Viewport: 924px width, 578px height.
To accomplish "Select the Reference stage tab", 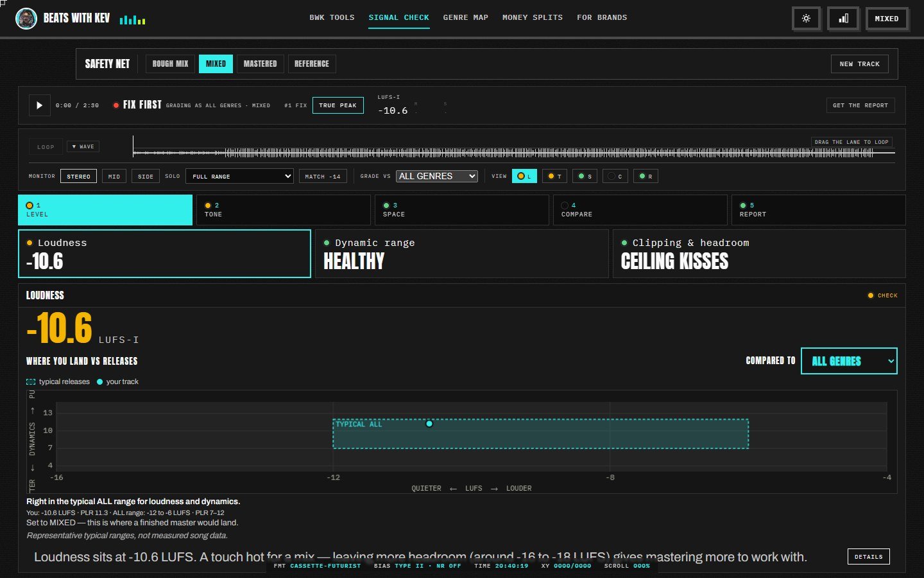I will tap(312, 64).
